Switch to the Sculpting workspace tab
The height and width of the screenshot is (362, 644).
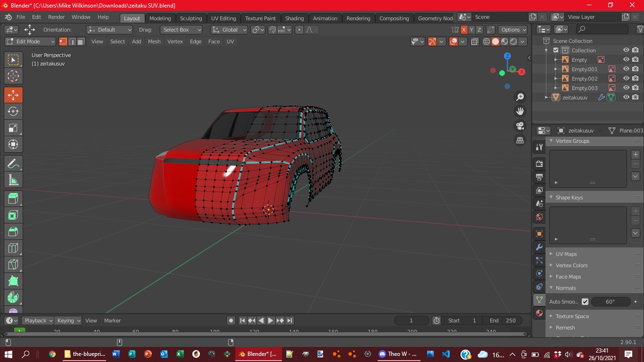point(191,18)
